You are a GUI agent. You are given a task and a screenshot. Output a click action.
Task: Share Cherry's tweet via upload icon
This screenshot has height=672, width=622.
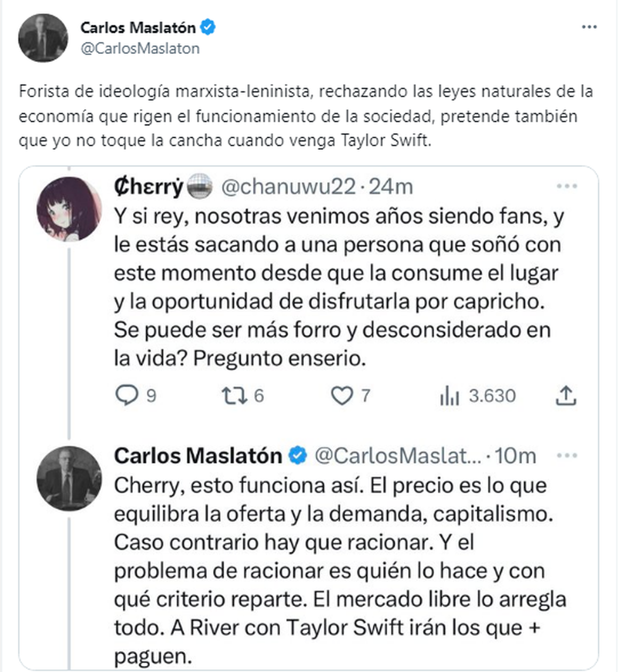tap(566, 396)
